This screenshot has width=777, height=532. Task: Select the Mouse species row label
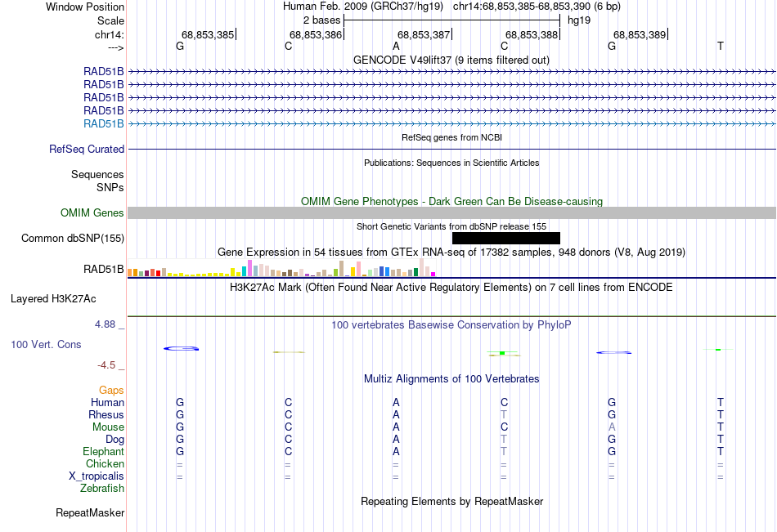(x=108, y=427)
